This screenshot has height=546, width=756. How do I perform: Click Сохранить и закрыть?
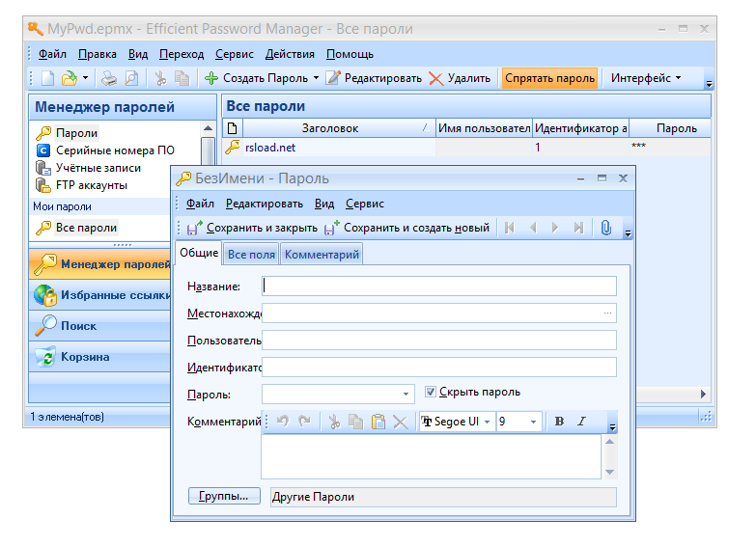[x=252, y=228]
